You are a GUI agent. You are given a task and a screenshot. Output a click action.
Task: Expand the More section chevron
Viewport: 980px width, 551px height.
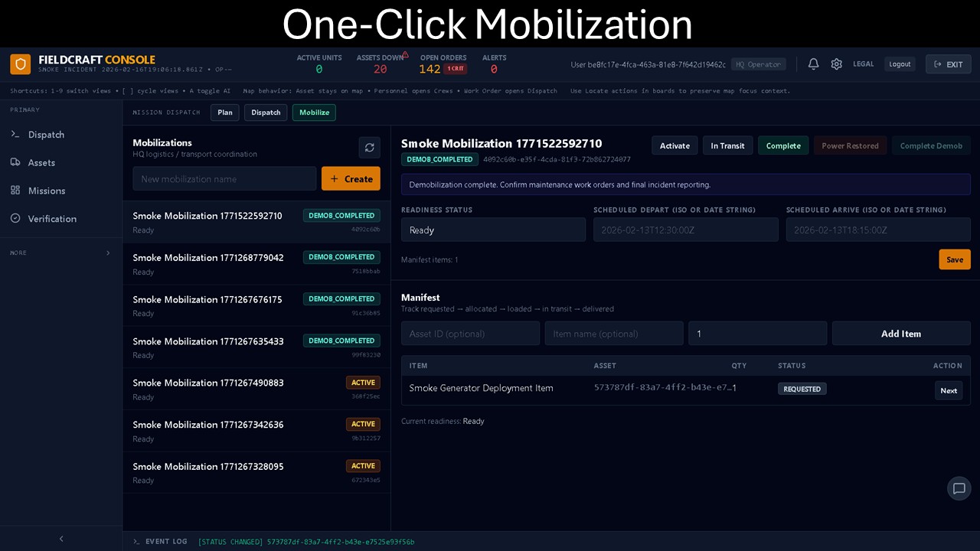click(x=108, y=253)
